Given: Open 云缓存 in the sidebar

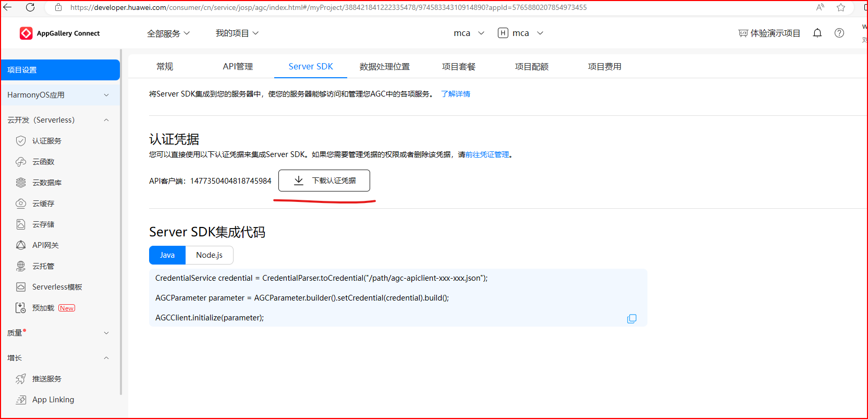Looking at the screenshot, I should (43, 203).
